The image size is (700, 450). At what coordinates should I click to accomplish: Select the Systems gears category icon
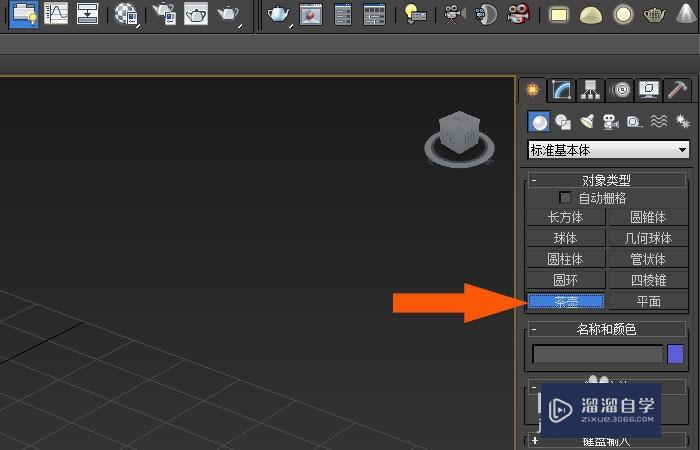682,121
